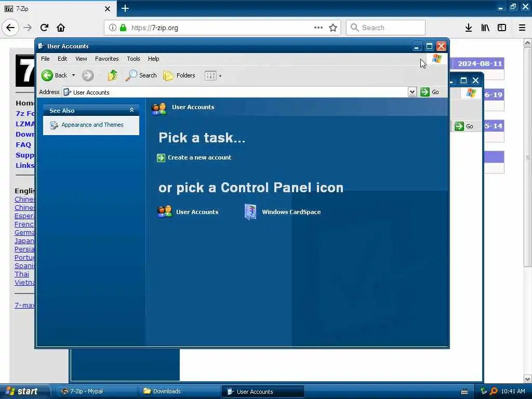Open the Tools menu
This screenshot has height=399, width=532.
[x=134, y=59]
